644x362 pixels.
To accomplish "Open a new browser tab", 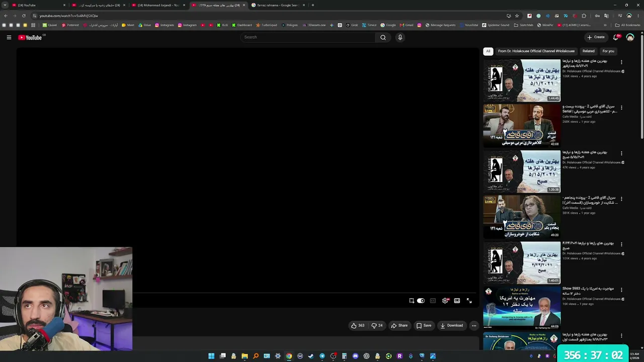I will [313, 5].
